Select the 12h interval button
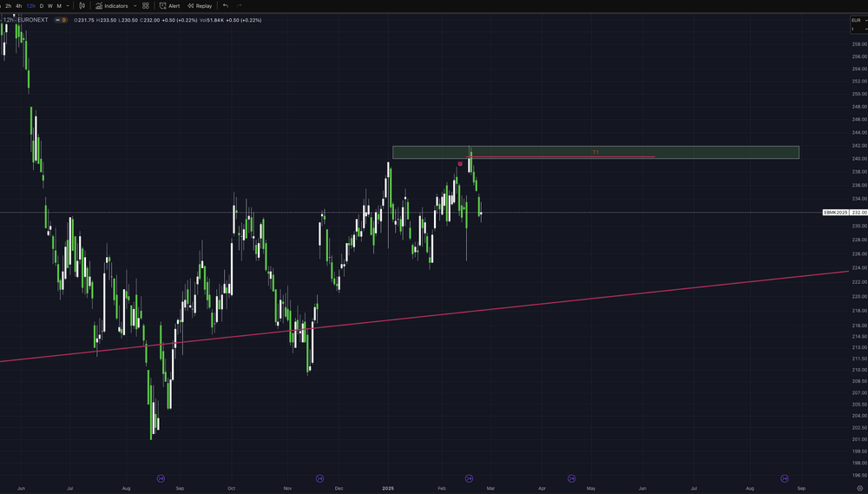Image resolution: width=868 pixels, height=494 pixels. 31,6
